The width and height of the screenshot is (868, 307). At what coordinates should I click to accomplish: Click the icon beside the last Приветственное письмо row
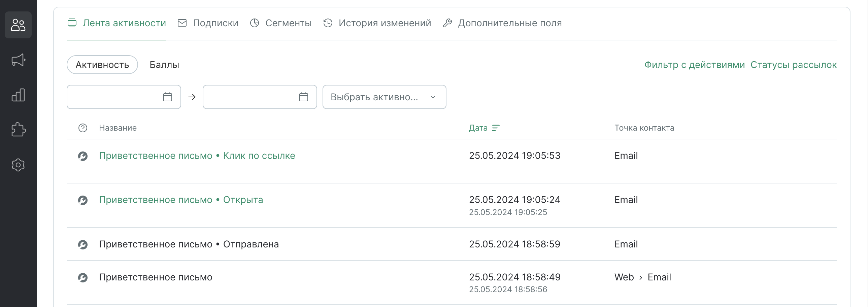tap(83, 277)
